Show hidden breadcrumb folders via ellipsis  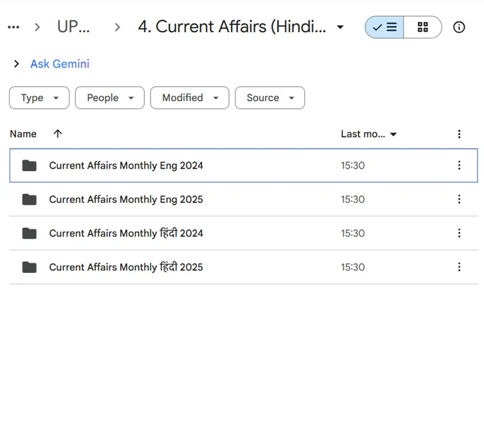pos(14,27)
